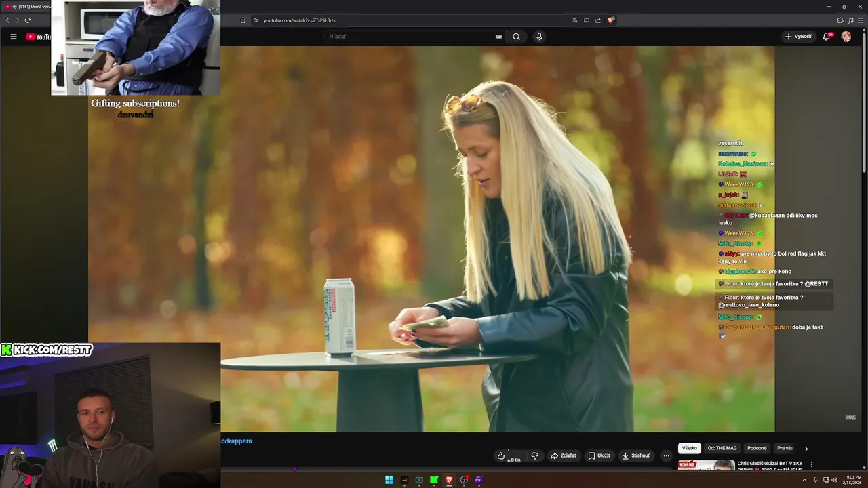Image resolution: width=868 pixels, height=488 pixels.
Task: Open site settings icon beside the URL
Action: [x=256, y=20]
